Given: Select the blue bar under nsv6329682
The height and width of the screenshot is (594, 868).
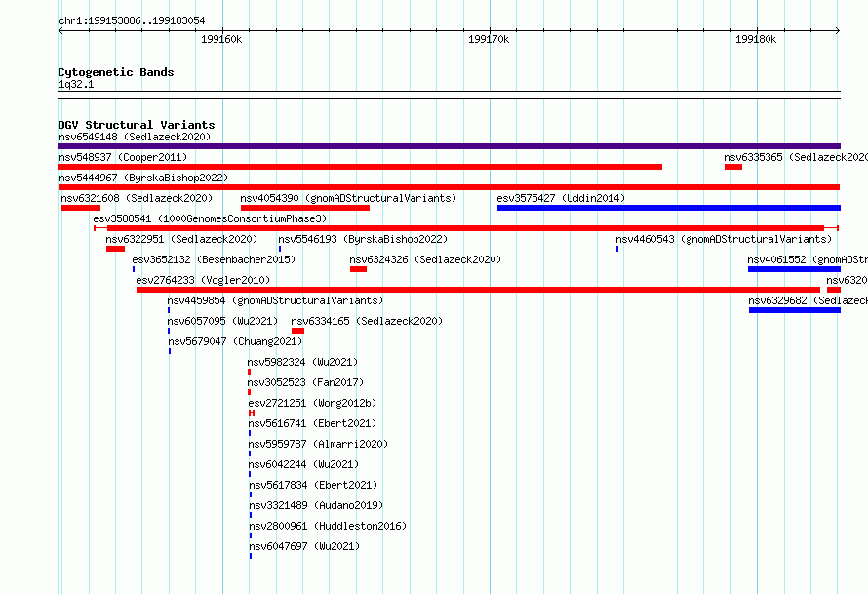Looking at the screenshot, I should pyautogui.click(x=795, y=310).
